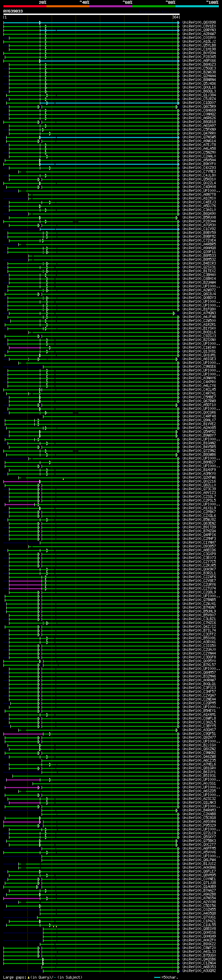Select the UniRef100_C1ZNG4 label

click(x=199, y=963)
